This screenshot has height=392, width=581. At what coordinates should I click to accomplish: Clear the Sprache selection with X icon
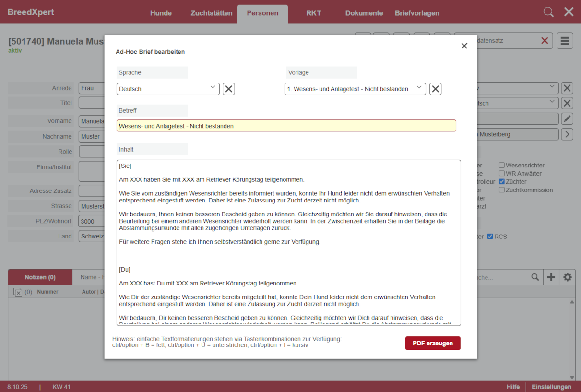pyautogui.click(x=229, y=89)
